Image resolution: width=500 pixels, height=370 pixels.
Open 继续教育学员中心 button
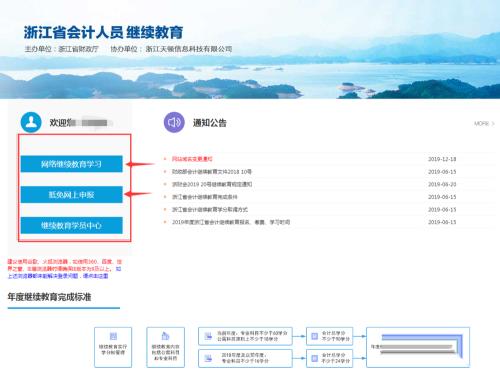[71, 225]
